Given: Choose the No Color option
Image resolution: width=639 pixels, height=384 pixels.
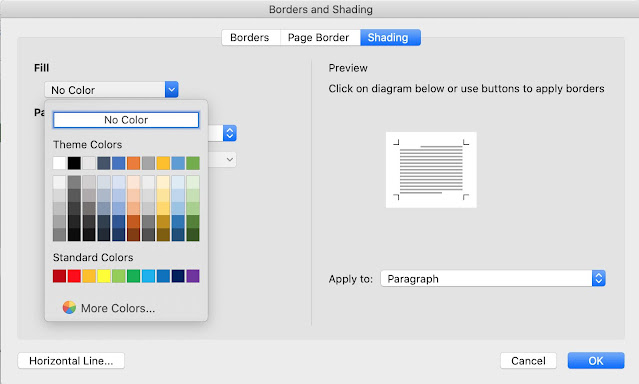Looking at the screenshot, I should click(x=126, y=120).
